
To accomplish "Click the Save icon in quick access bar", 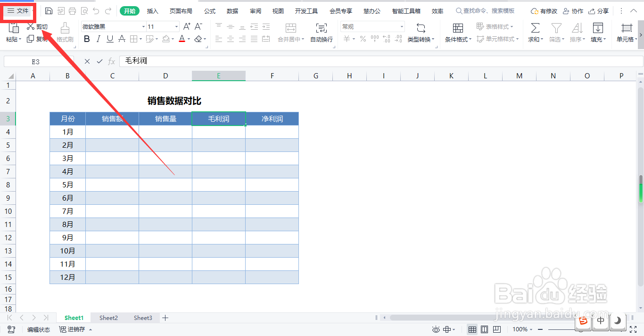I will [x=49, y=11].
